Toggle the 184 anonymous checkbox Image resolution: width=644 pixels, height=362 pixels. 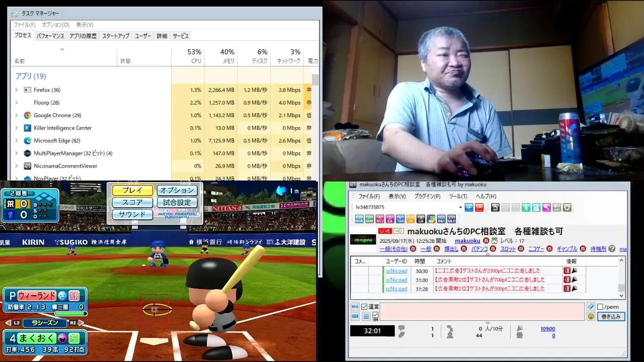(375, 315)
